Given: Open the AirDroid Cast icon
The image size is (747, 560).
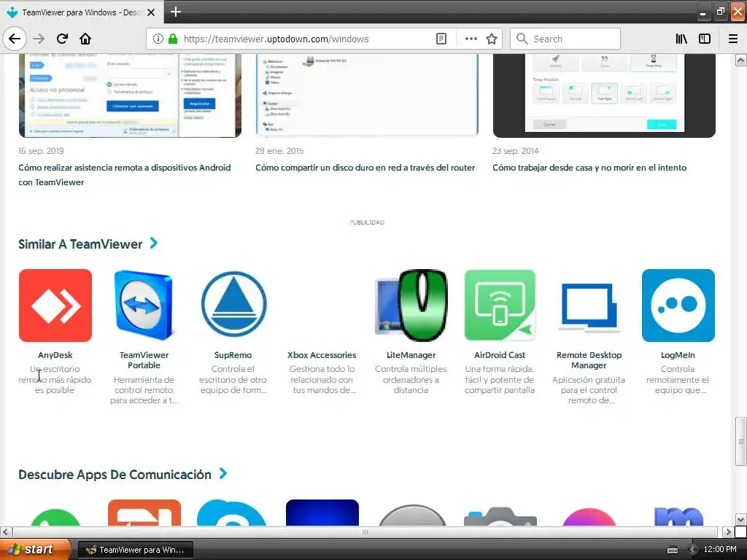Looking at the screenshot, I should click(x=500, y=306).
